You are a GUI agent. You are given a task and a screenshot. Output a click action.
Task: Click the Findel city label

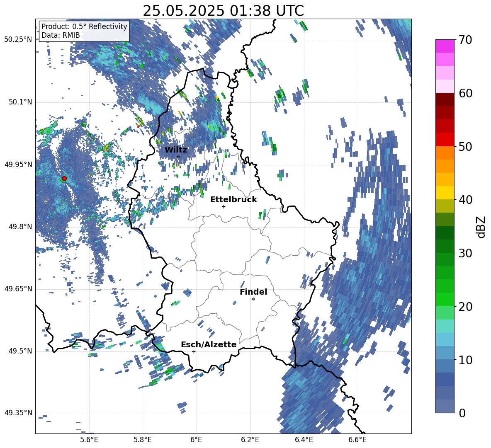pyautogui.click(x=253, y=292)
